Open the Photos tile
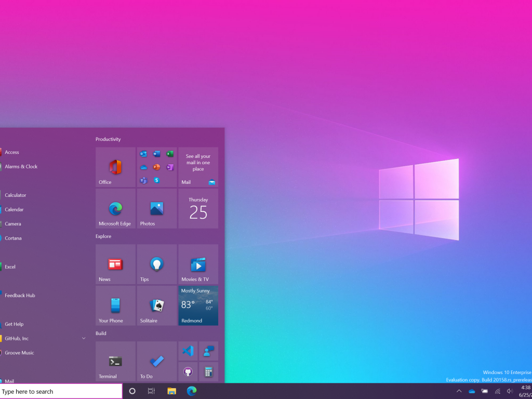The image size is (532, 399). point(157,208)
